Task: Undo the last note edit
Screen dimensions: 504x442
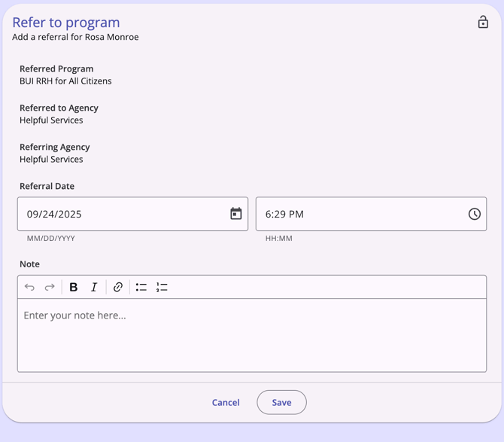Action: 29,287
